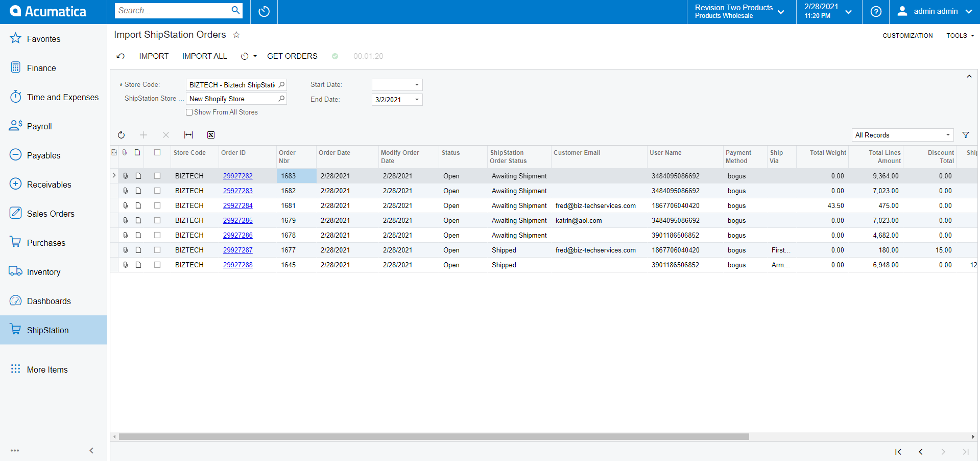Expand the schedule dropdown arrow
Screen dimensions: 980x461
click(255, 56)
